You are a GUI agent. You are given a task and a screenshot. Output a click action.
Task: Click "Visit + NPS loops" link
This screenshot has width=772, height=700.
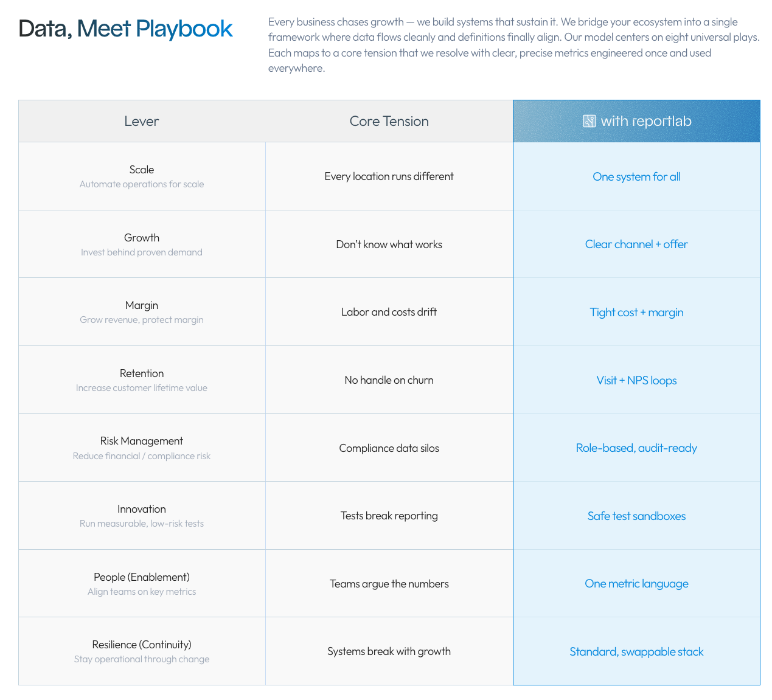636,381
